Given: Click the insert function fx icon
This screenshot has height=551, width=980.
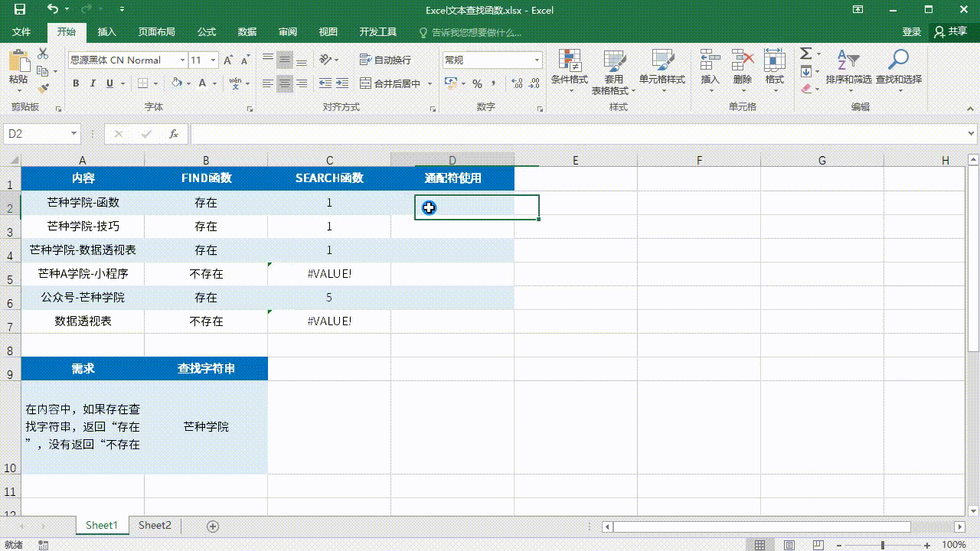Looking at the screenshot, I should [174, 134].
